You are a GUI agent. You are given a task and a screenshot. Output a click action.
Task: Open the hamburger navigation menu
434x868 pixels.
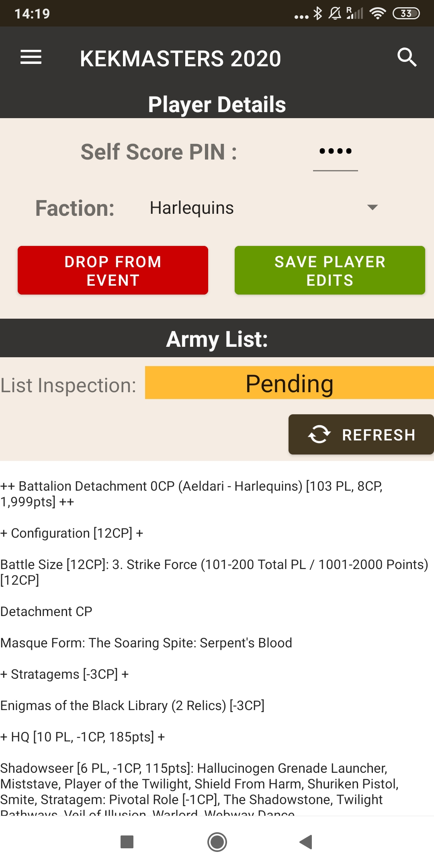[31, 57]
